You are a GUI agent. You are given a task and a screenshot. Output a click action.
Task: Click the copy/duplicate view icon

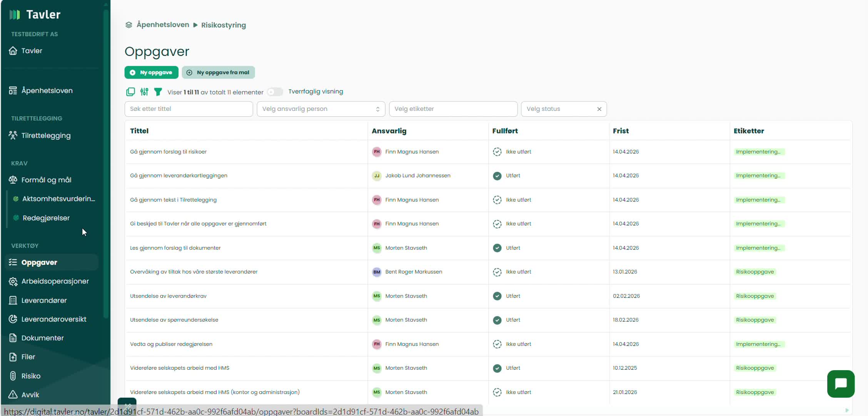pos(130,92)
